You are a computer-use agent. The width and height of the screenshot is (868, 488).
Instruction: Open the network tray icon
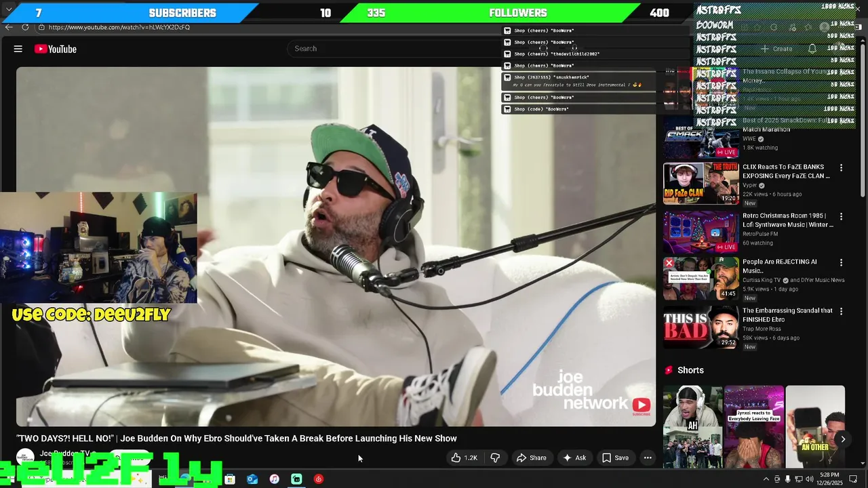point(799,479)
